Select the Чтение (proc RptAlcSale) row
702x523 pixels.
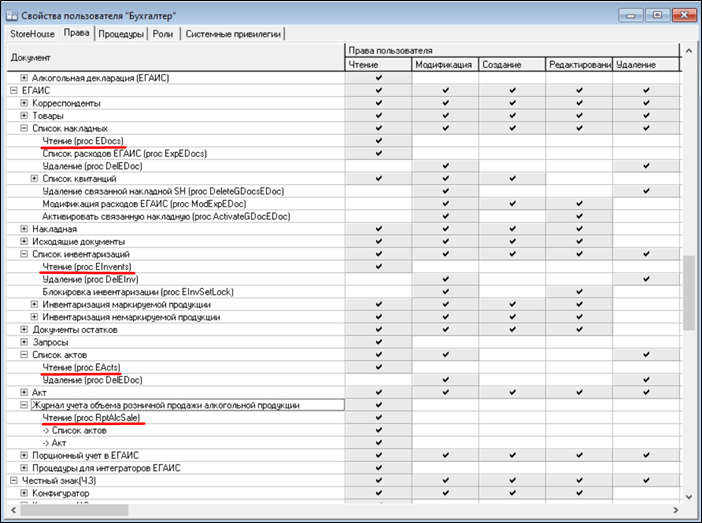coord(91,418)
